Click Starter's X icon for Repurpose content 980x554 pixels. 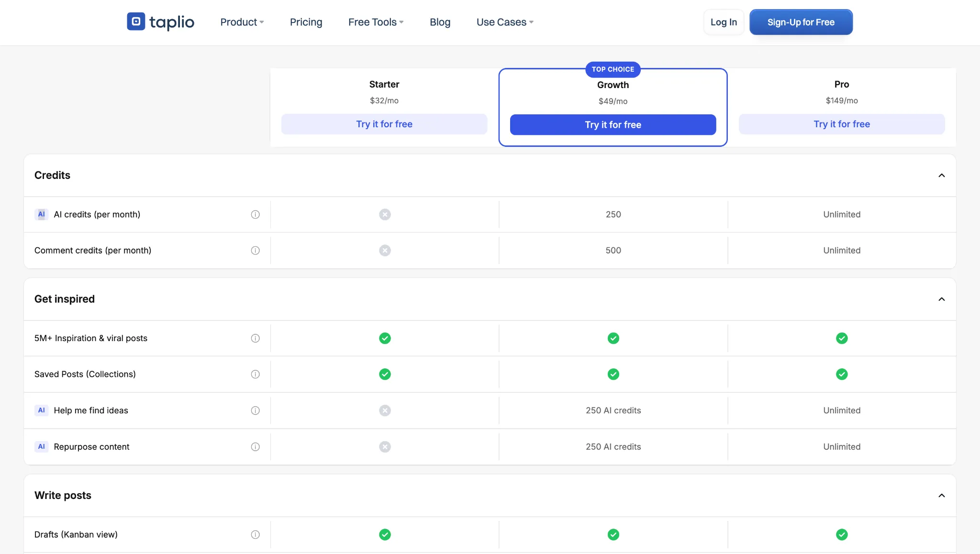point(385,447)
